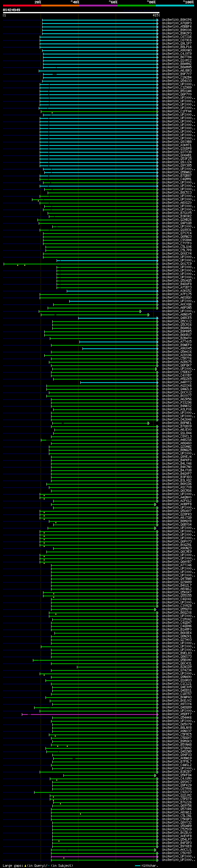Click the 415 end position label
The height and width of the screenshot is (868, 197).
tap(155, 15)
